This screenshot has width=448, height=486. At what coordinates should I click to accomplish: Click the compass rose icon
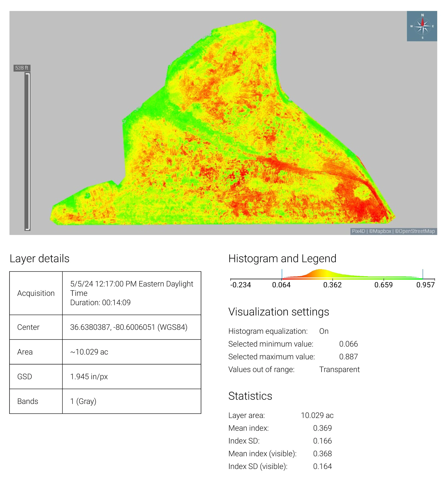tap(423, 26)
